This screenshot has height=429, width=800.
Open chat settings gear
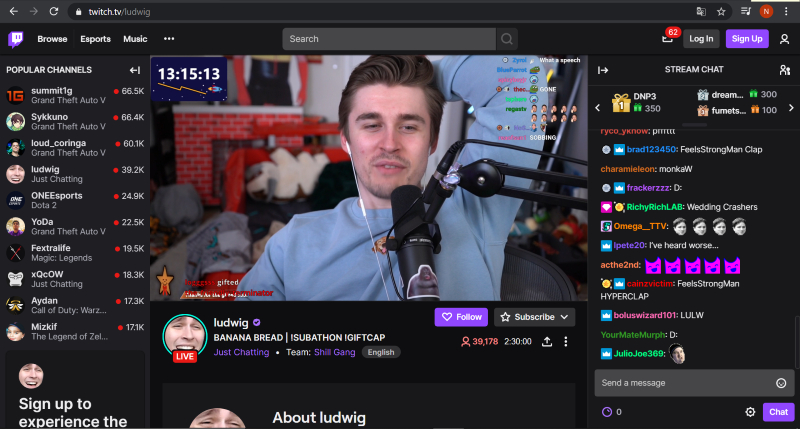tap(750, 412)
